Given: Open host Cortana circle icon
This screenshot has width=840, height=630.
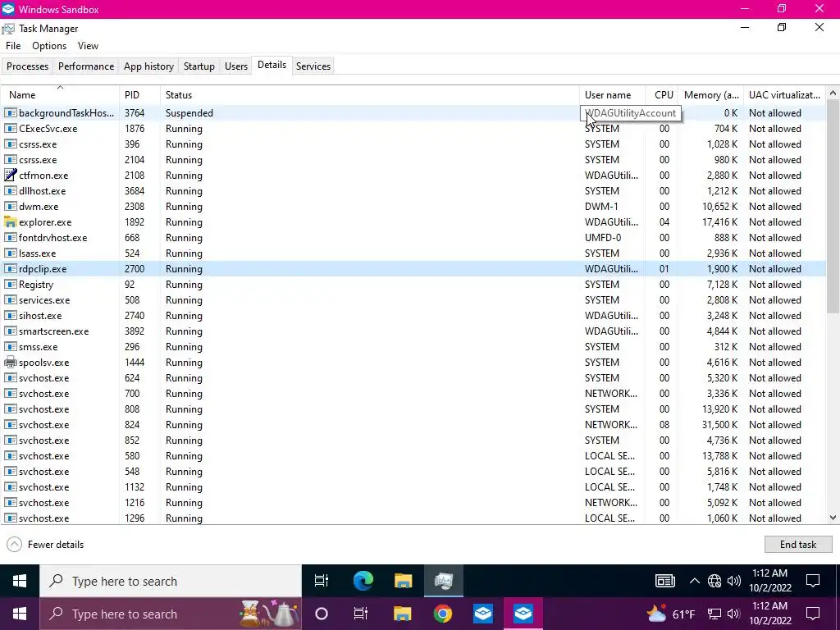Looking at the screenshot, I should point(322,614).
